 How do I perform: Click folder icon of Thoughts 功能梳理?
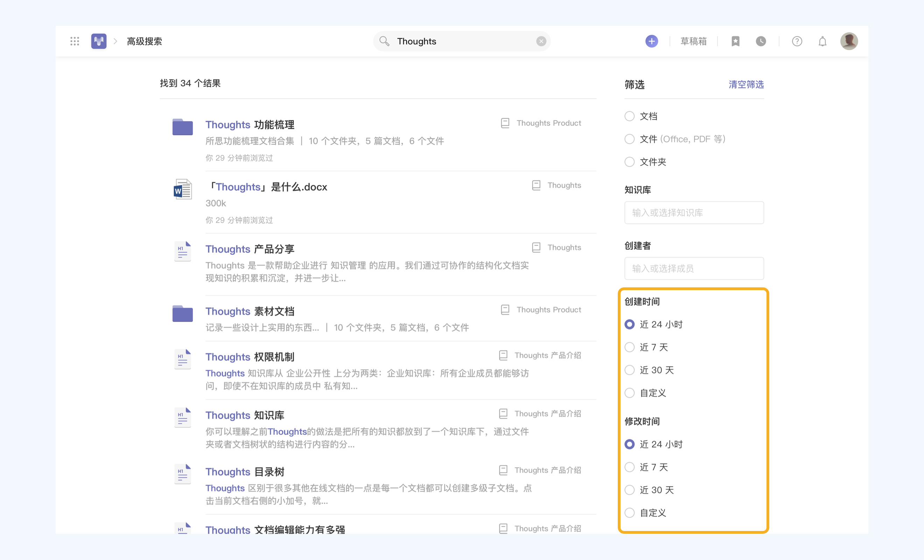(x=183, y=127)
